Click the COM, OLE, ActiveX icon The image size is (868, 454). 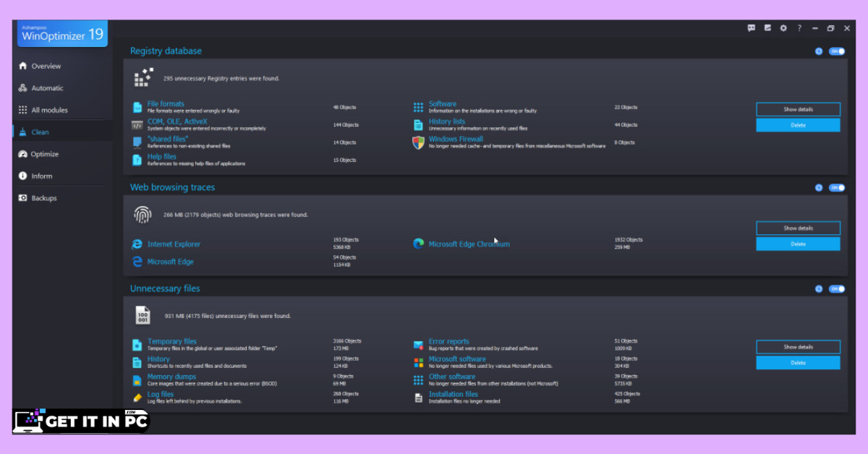click(x=137, y=124)
